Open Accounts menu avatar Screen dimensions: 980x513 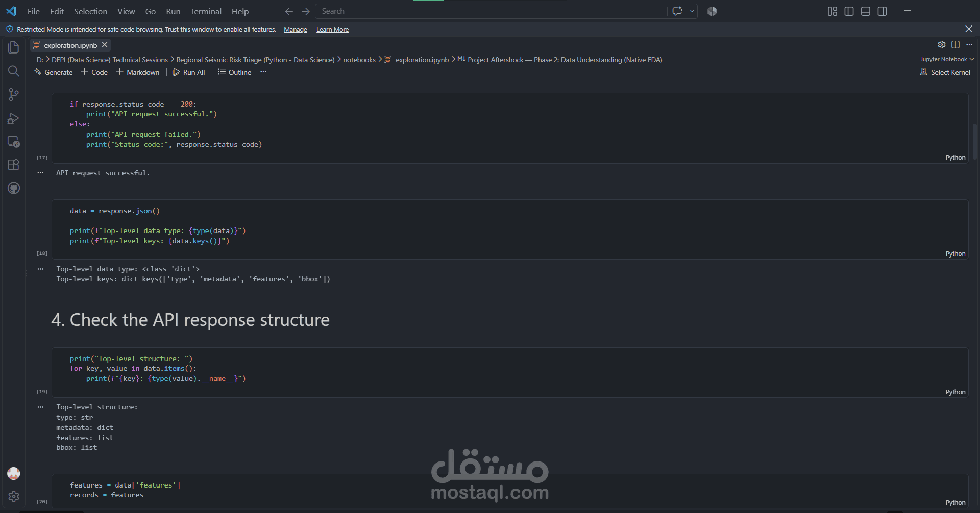point(14,473)
